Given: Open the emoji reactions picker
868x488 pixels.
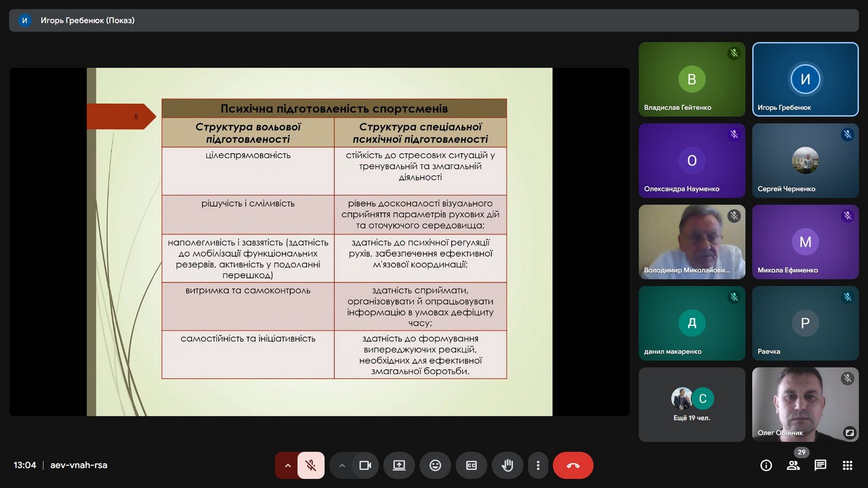Looking at the screenshot, I should (x=435, y=465).
